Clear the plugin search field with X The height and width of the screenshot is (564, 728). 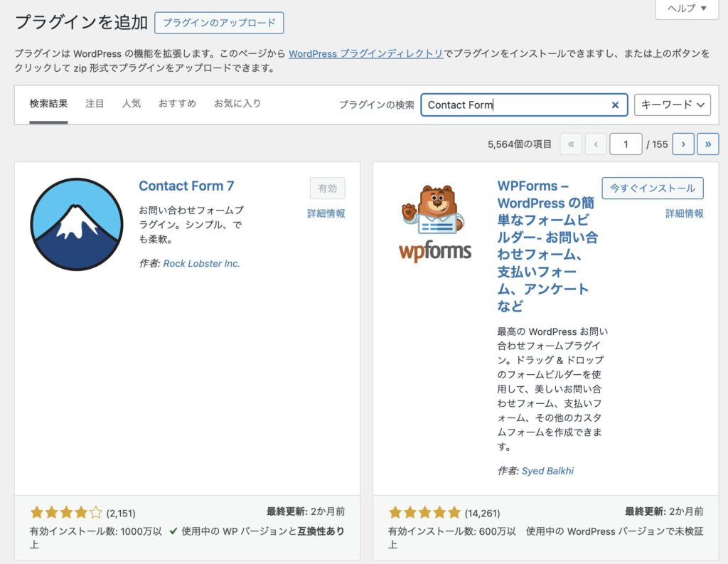coord(615,105)
